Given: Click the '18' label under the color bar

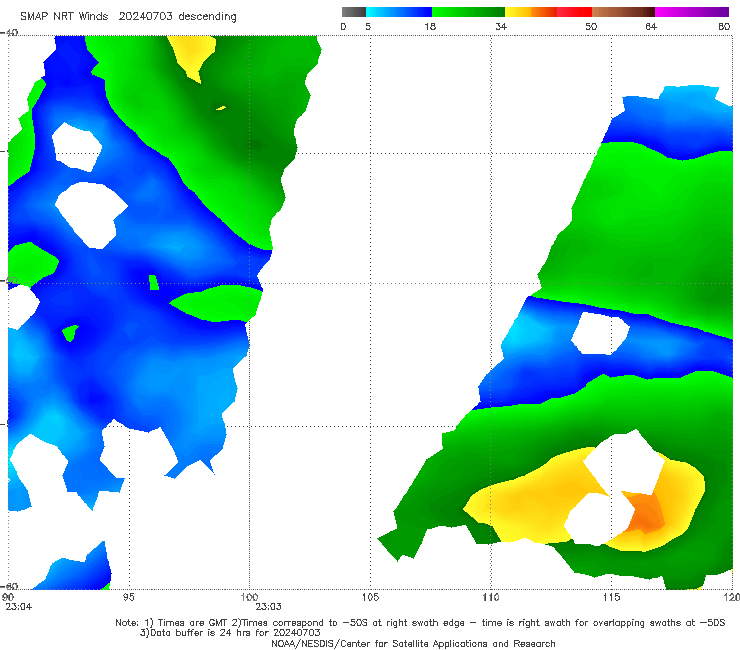Looking at the screenshot, I should coord(430,27).
